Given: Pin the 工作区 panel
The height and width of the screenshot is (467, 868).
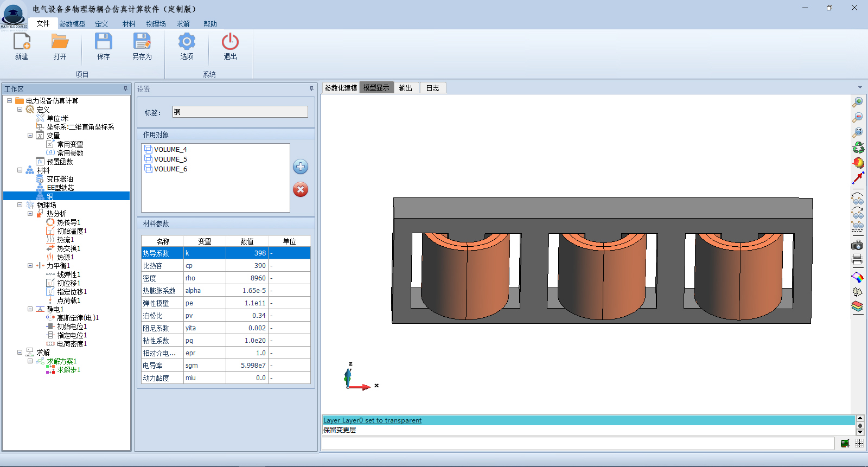Looking at the screenshot, I should [x=125, y=88].
